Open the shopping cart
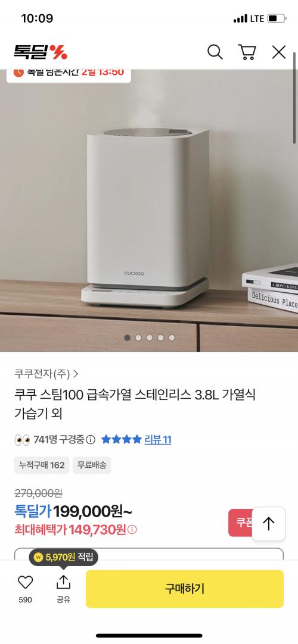 tap(247, 52)
